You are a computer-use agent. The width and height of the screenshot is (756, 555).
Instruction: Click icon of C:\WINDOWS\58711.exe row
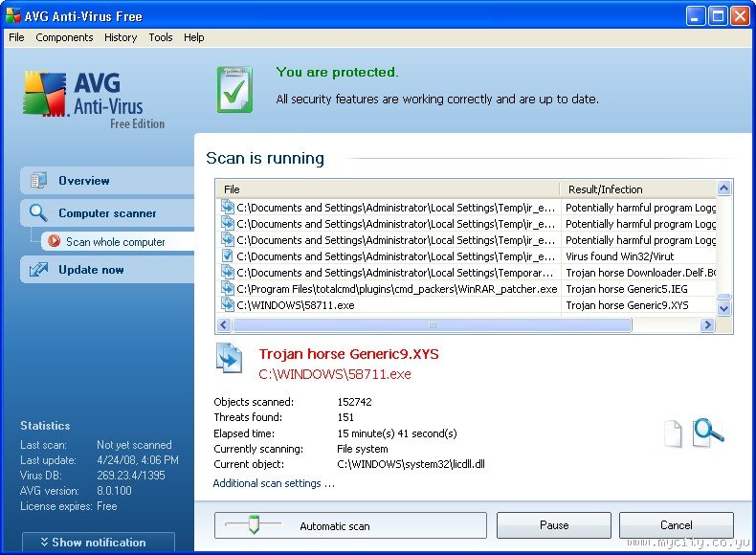[227, 305]
